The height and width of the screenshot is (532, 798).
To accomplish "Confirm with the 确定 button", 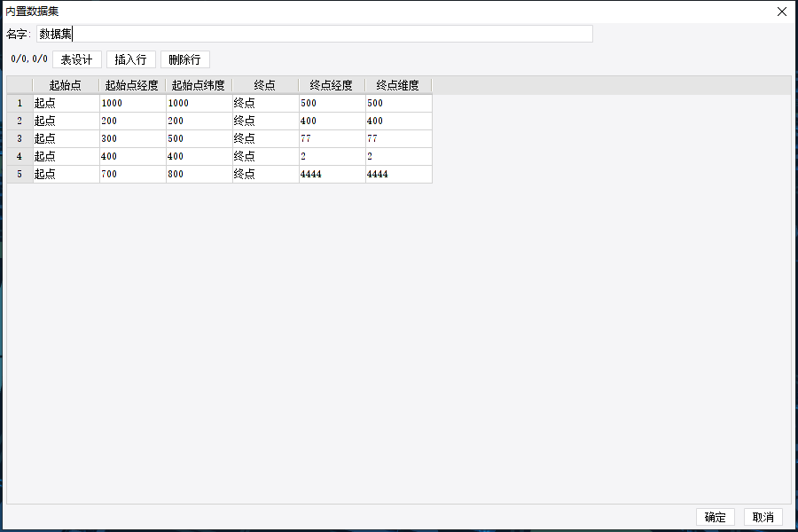I will pyautogui.click(x=715, y=517).
